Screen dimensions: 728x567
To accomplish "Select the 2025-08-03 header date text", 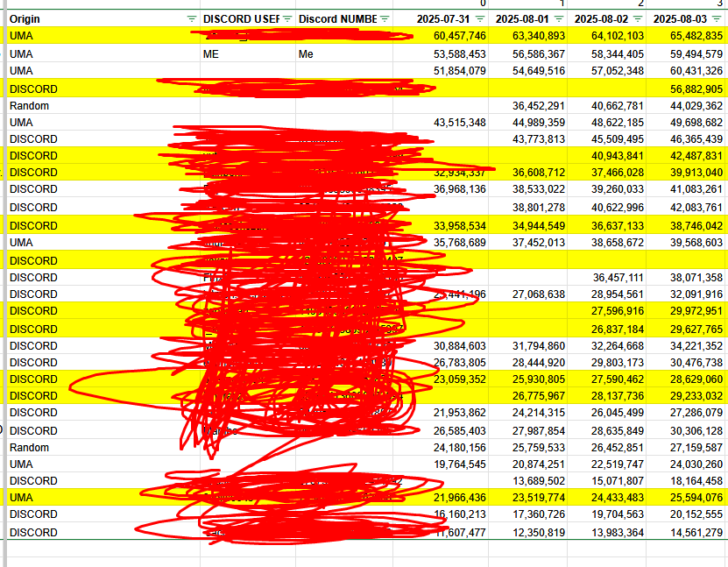I will point(680,19).
